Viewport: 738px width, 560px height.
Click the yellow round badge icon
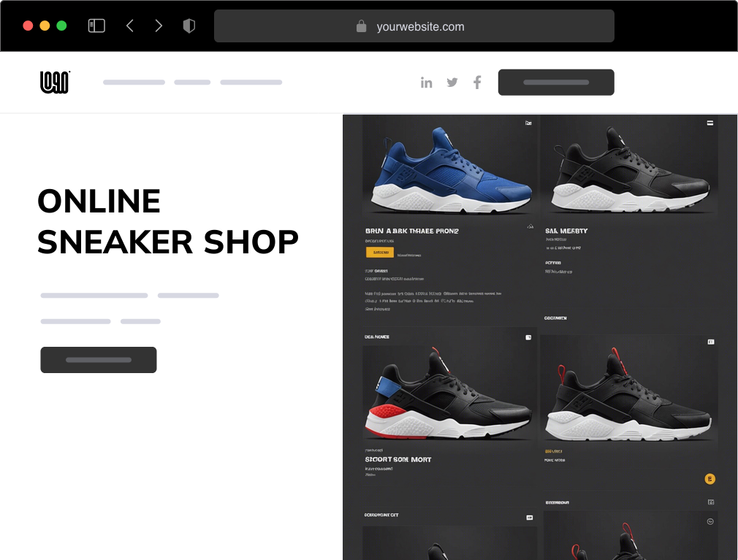click(710, 479)
